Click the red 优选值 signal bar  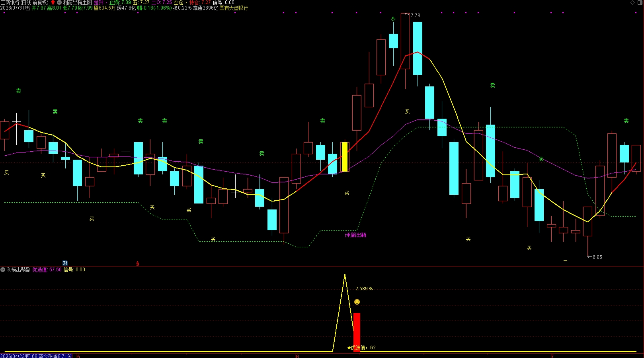pos(357,332)
